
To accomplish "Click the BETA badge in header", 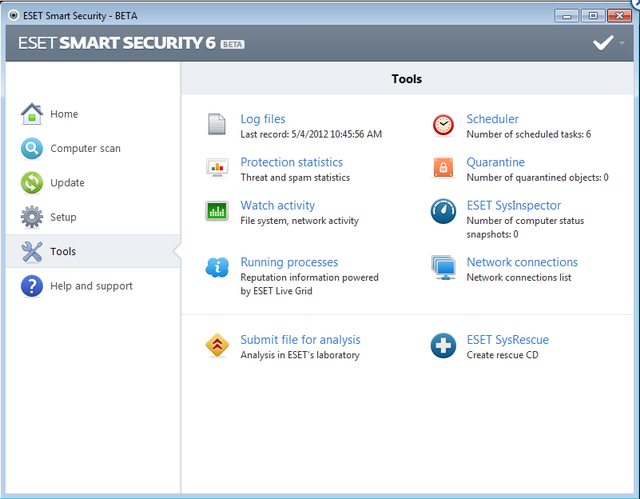I will (232, 44).
